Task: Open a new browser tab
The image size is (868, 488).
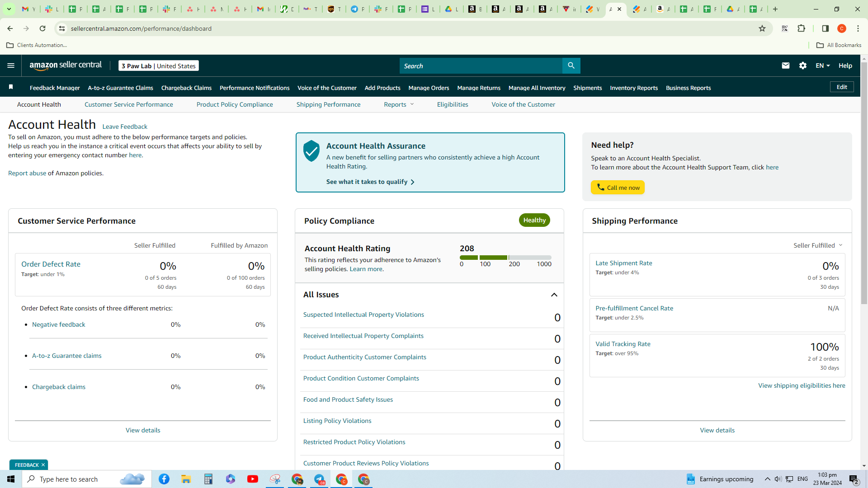Action: [x=775, y=9]
